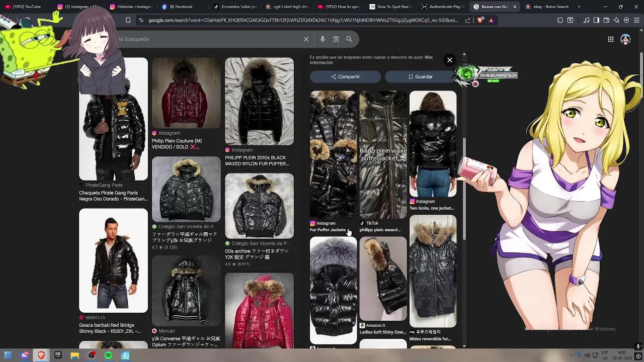Viewport: 644px width, 362px height.
Task: Open the taskbar clock and date
Action: pos(622,355)
